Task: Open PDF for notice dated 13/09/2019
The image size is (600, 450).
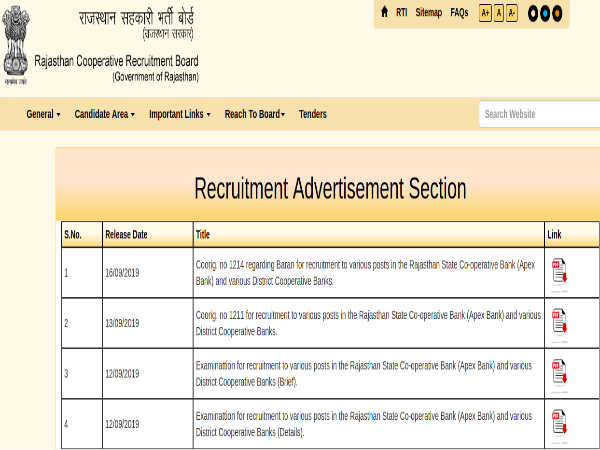Action: [x=559, y=322]
